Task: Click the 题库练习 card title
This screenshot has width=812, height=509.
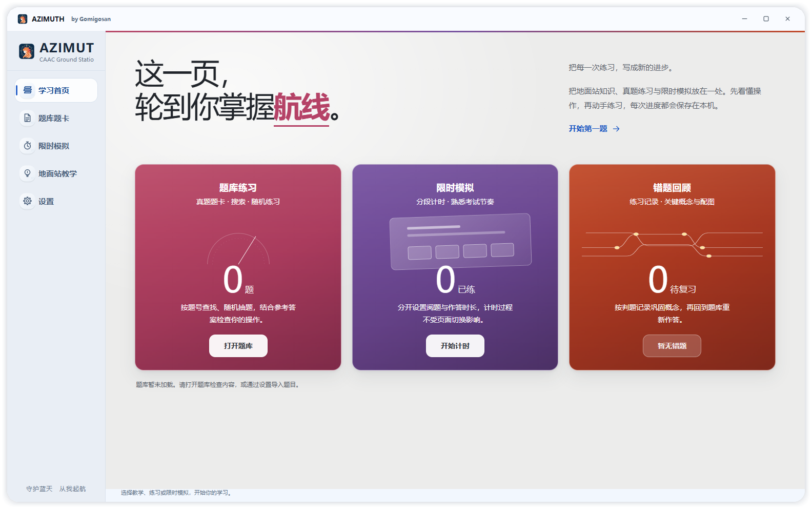Action: [x=238, y=188]
